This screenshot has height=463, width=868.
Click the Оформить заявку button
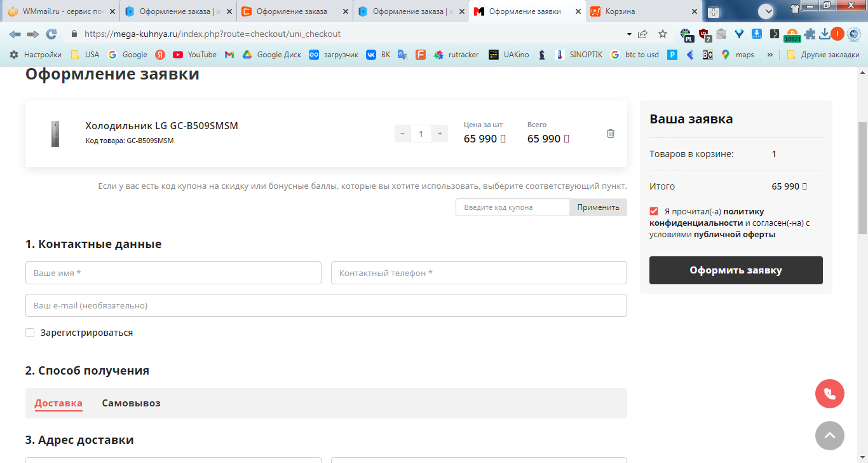[x=736, y=270]
